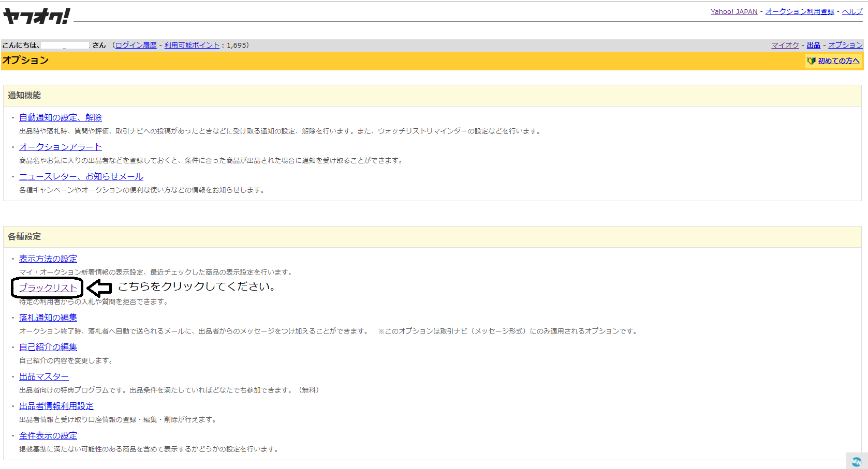Click the ヤフオク! logo

(36, 16)
